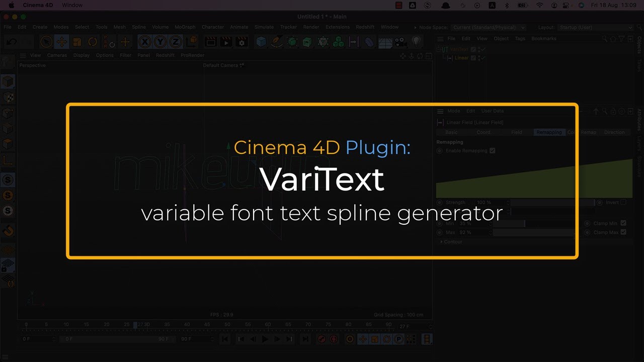Open viewport Cameras menu
Viewport: 644px width, 362px height.
click(x=57, y=55)
